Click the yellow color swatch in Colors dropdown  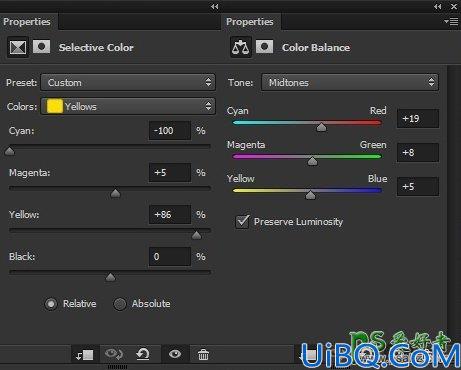pyautogui.click(x=55, y=106)
